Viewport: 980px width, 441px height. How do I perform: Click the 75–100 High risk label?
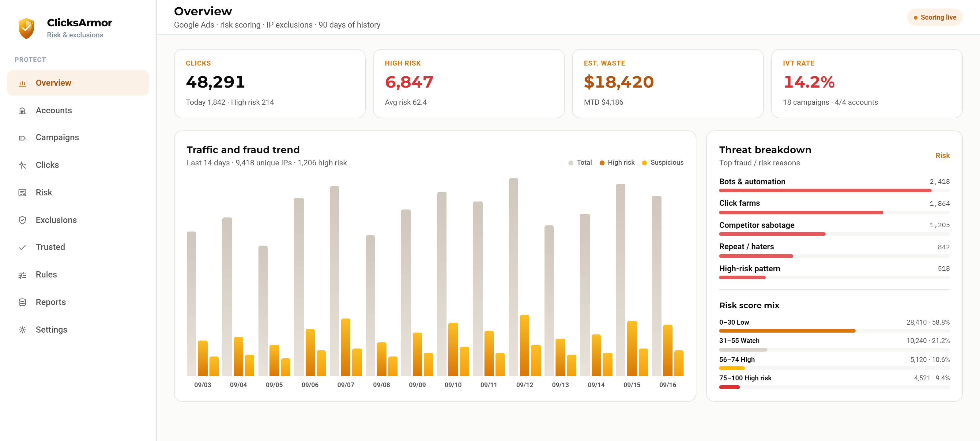[745, 378]
